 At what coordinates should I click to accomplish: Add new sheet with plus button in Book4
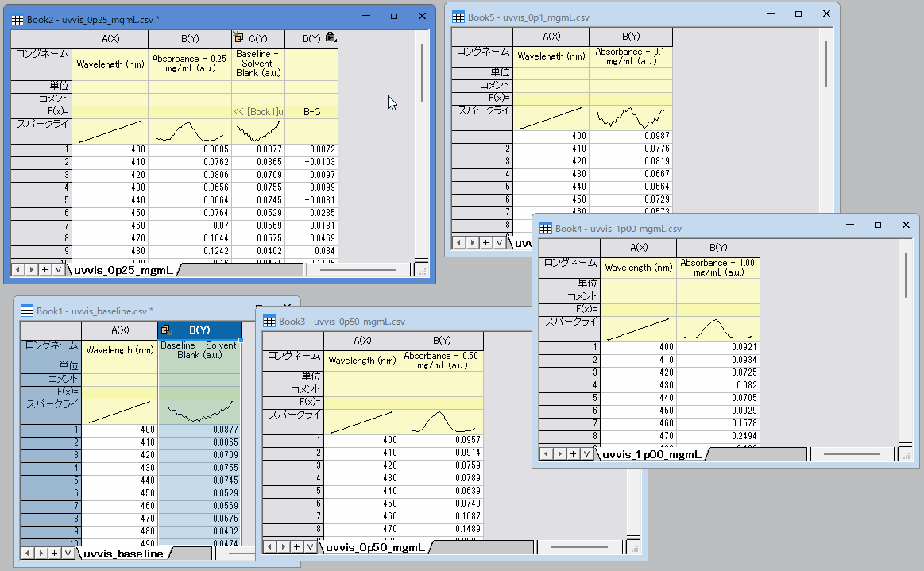[x=573, y=453]
